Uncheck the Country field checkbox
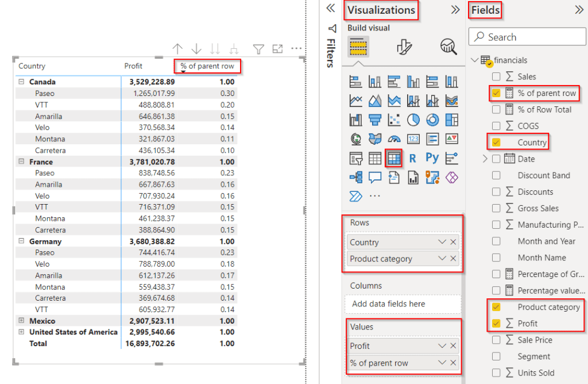The image size is (588, 384). (496, 142)
